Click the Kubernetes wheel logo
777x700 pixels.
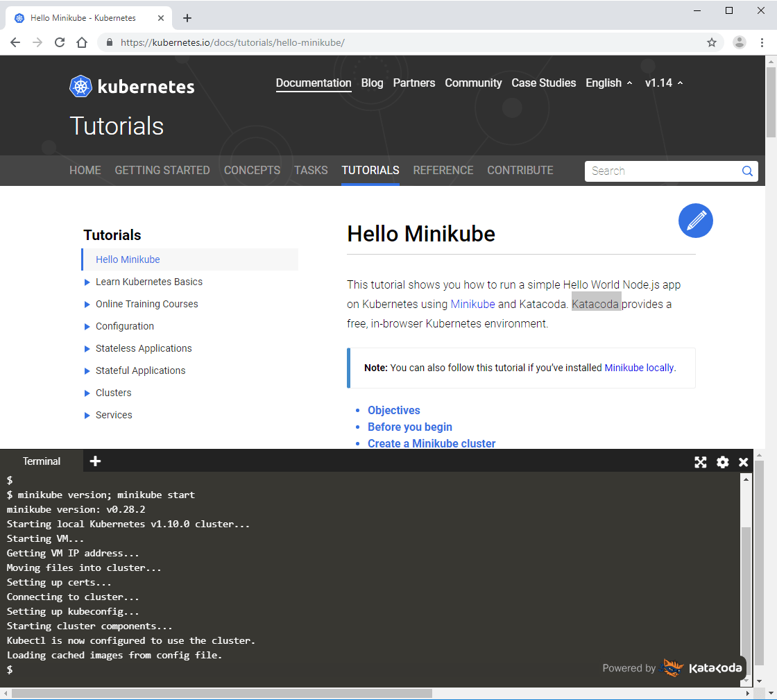point(80,86)
